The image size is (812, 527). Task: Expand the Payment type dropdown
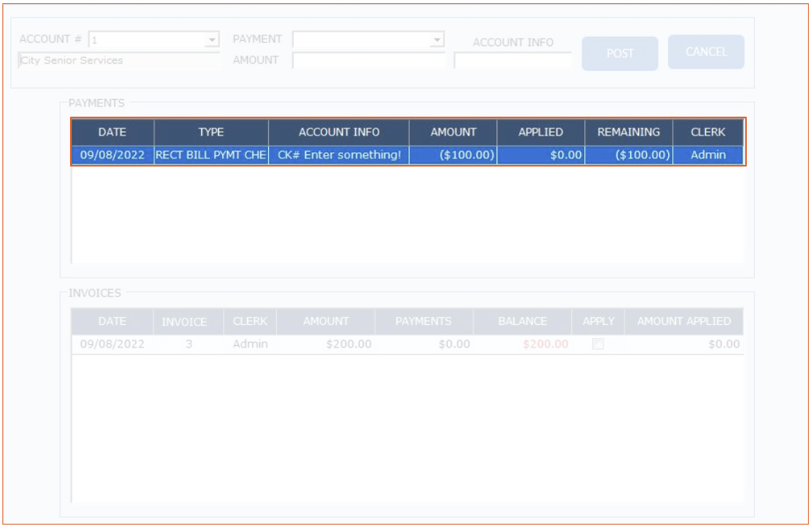point(436,39)
